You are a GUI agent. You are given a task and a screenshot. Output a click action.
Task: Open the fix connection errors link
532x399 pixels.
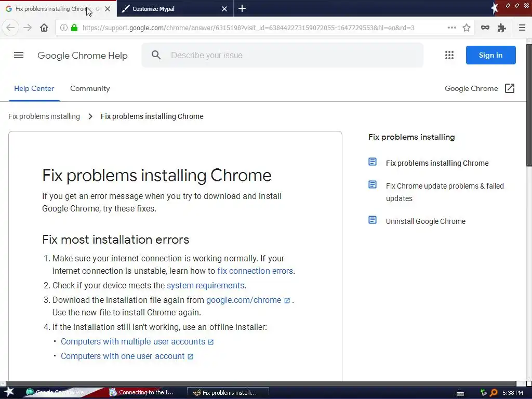[255, 271]
